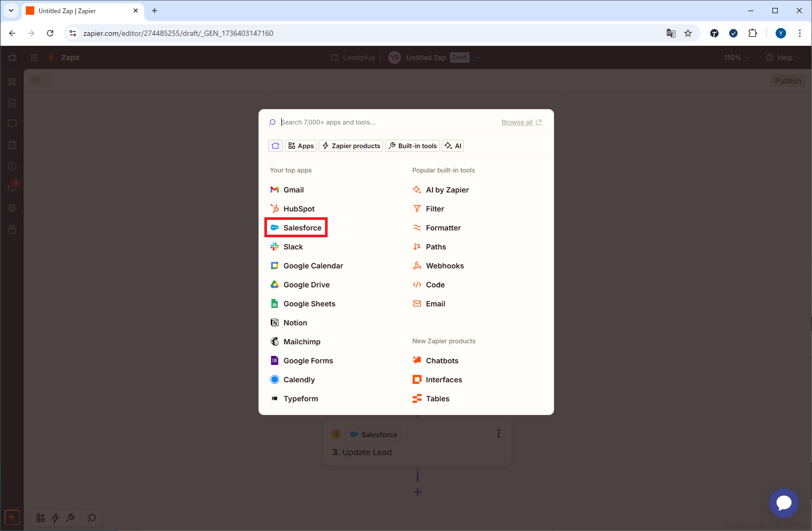Open the Help dropdown
The width and height of the screenshot is (812, 531).
pyautogui.click(x=783, y=57)
